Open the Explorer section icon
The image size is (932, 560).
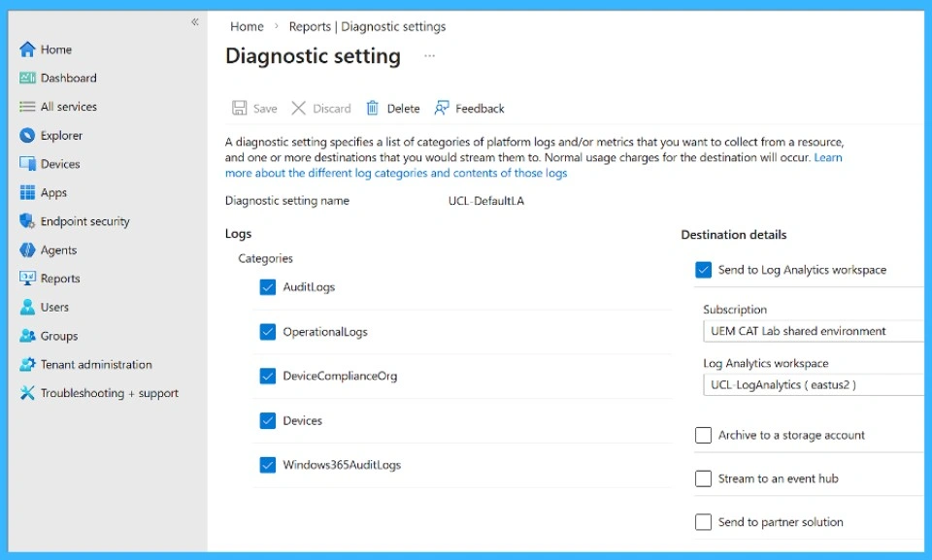click(27, 135)
